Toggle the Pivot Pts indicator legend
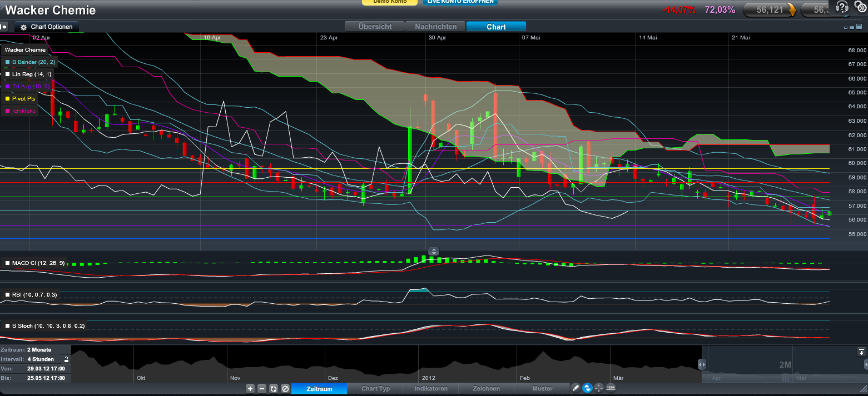The image size is (868, 396). [x=24, y=99]
